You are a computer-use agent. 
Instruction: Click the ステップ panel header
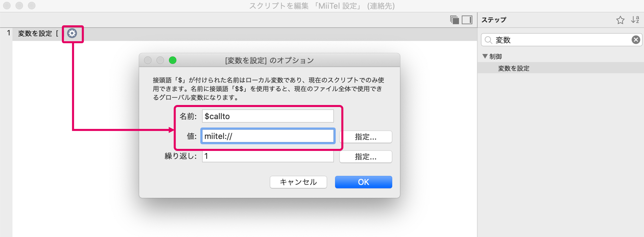[494, 20]
